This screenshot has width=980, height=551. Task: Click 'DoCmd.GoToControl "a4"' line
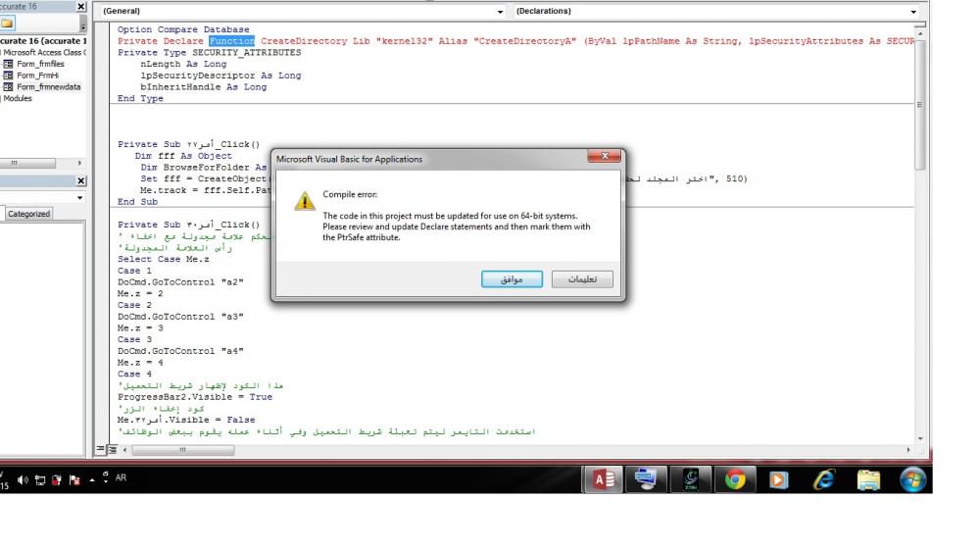180,351
